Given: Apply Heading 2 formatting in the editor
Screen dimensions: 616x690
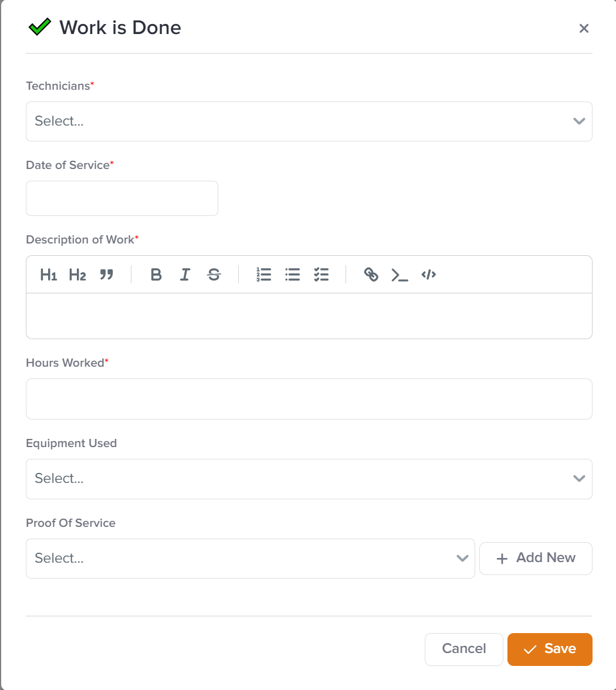Looking at the screenshot, I should tap(77, 275).
